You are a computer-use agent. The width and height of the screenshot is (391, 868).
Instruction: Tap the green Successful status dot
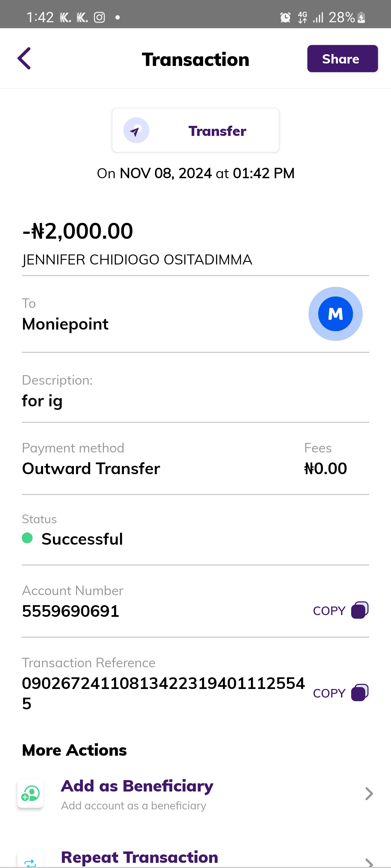pyautogui.click(x=27, y=538)
